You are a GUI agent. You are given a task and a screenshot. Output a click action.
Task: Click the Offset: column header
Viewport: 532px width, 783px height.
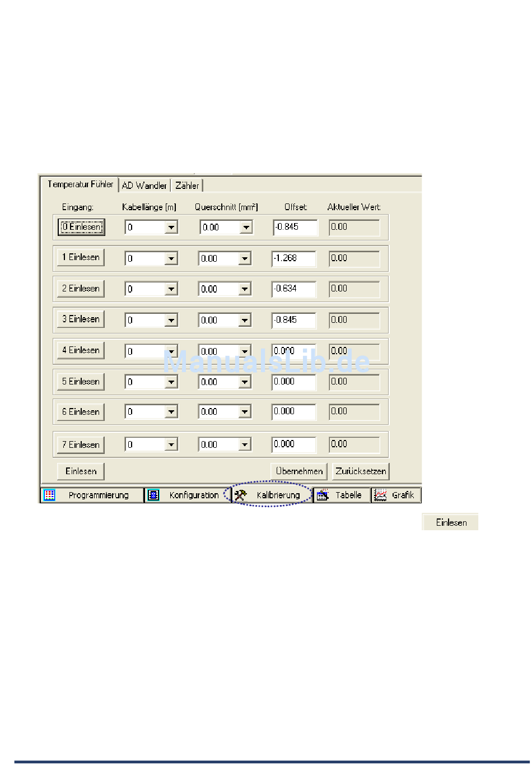[296, 207]
